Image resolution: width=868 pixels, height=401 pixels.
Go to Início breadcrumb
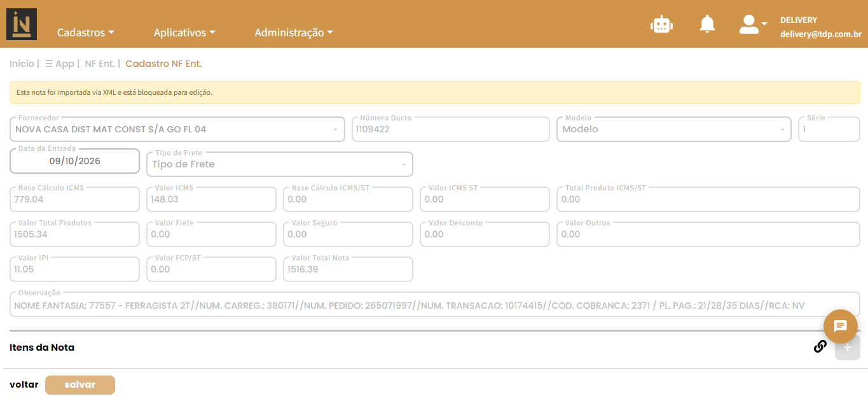click(22, 64)
